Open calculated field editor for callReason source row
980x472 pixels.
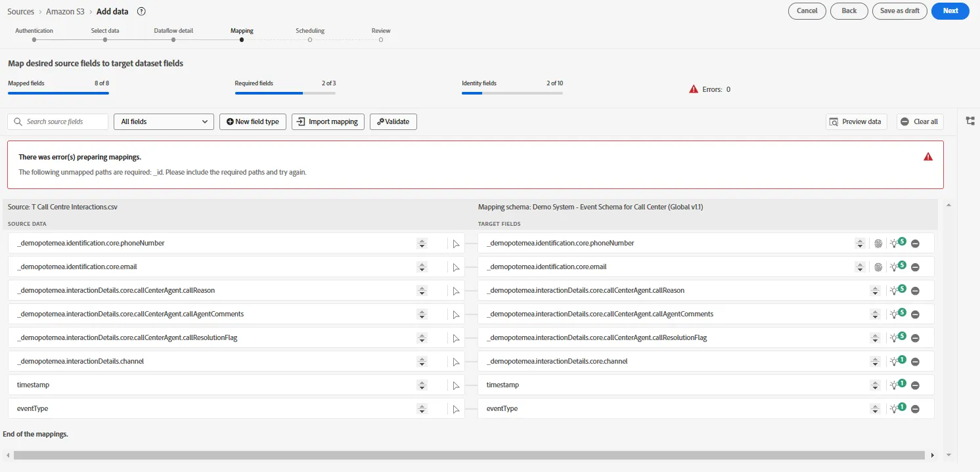pyautogui.click(x=456, y=291)
